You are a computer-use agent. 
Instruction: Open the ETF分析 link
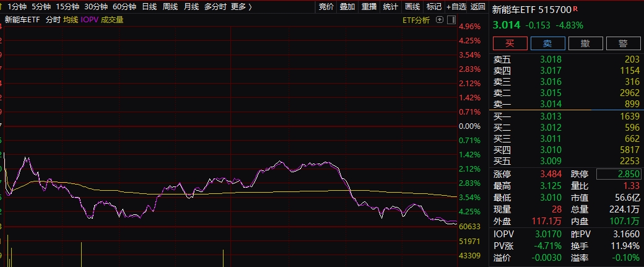point(416,20)
